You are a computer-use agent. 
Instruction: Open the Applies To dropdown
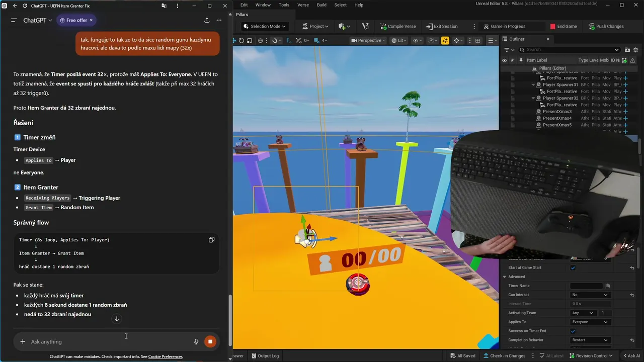point(590,322)
